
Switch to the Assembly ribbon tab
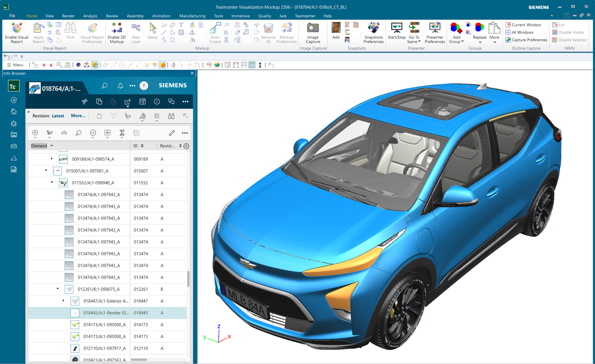click(x=135, y=16)
